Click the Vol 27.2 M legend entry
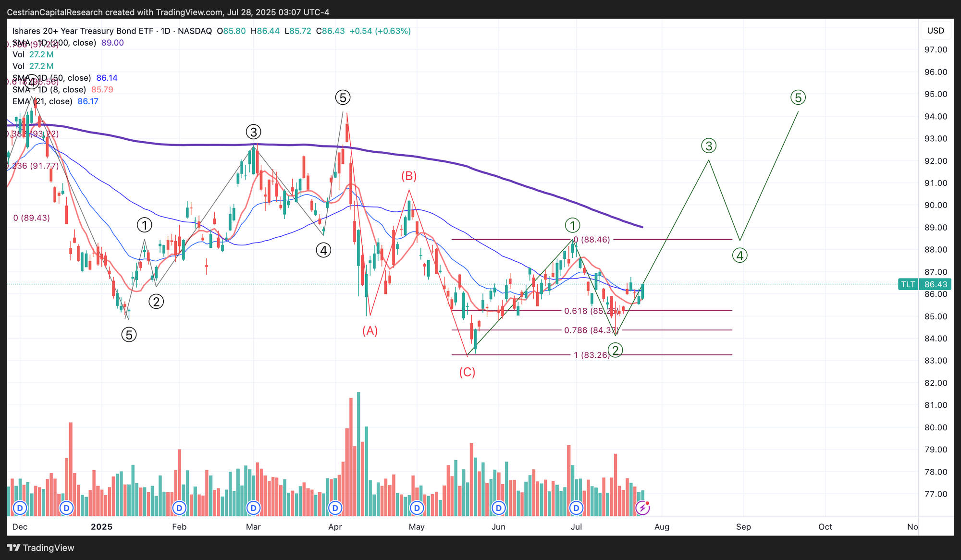Image resolution: width=961 pixels, height=560 pixels. pos(33,55)
